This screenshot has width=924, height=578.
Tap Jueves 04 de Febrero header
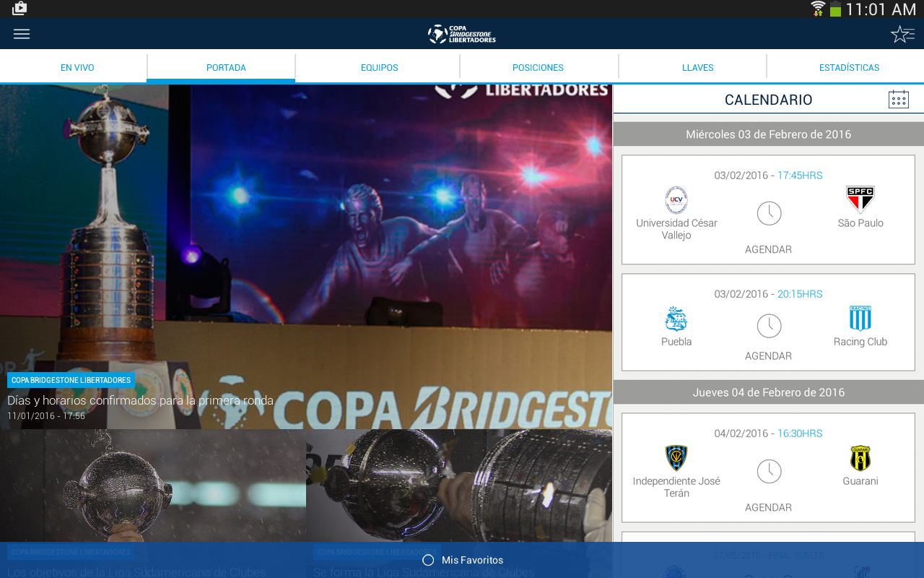coord(769,392)
